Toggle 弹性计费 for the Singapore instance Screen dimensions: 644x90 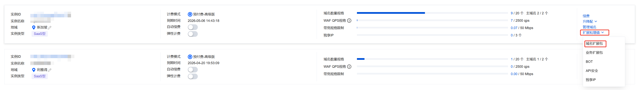[x=193, y=34]
